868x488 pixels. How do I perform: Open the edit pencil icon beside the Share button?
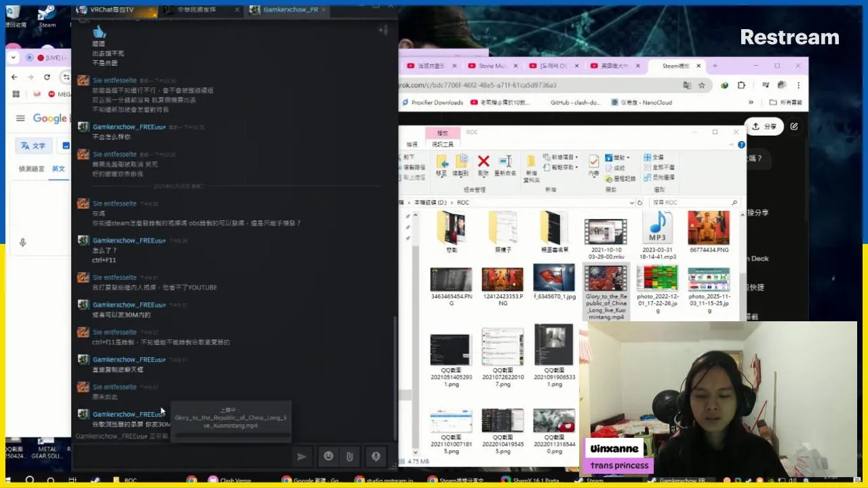click(x=794, y=127)
